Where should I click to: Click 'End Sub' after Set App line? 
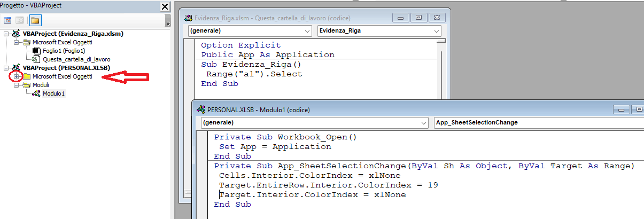(x=232, y=157)
